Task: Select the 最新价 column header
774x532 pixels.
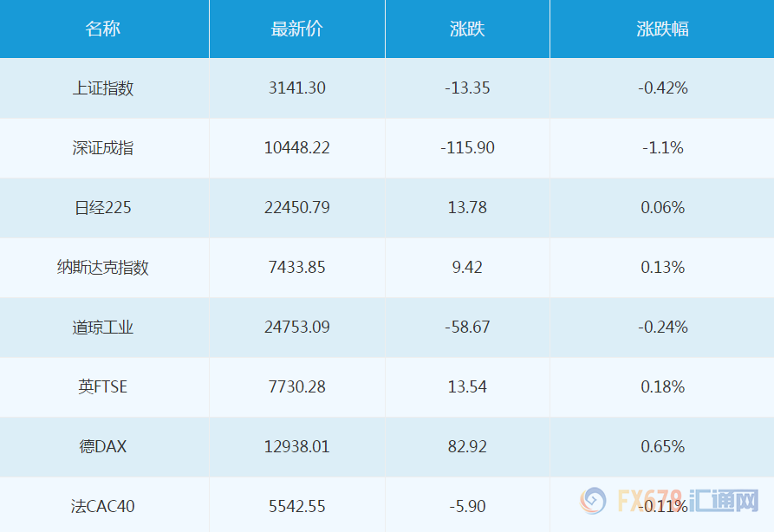Action: 296,29
